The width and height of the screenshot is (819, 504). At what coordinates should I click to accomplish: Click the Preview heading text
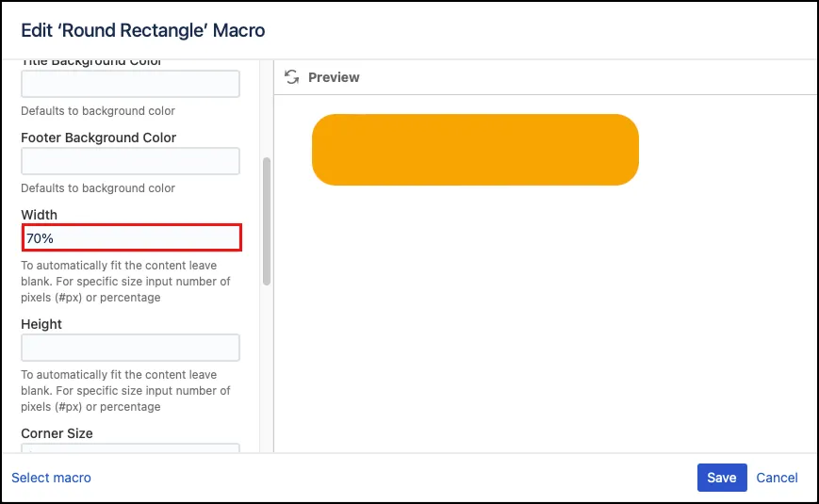click(334, 77)
